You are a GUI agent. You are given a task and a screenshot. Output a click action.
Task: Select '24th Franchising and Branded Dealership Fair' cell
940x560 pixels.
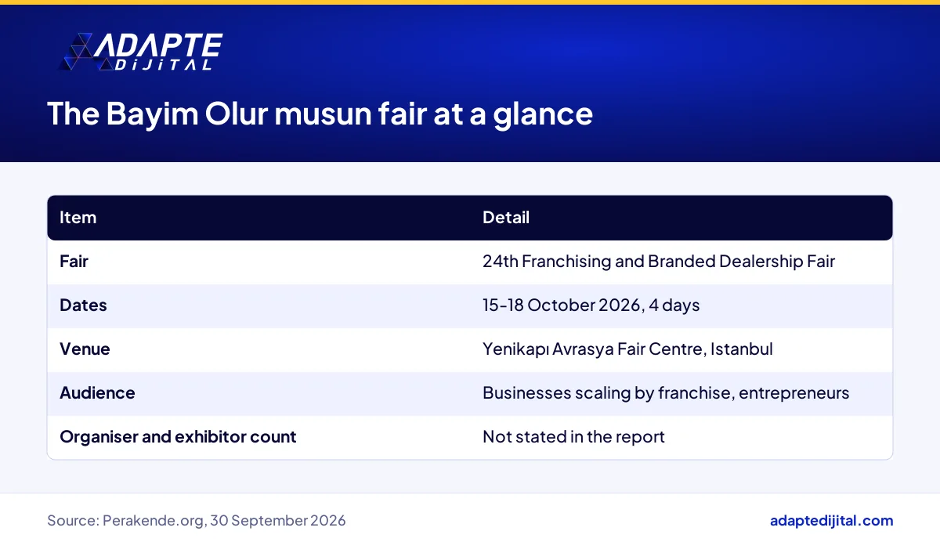pyautogui.click(x=659, y=262)
